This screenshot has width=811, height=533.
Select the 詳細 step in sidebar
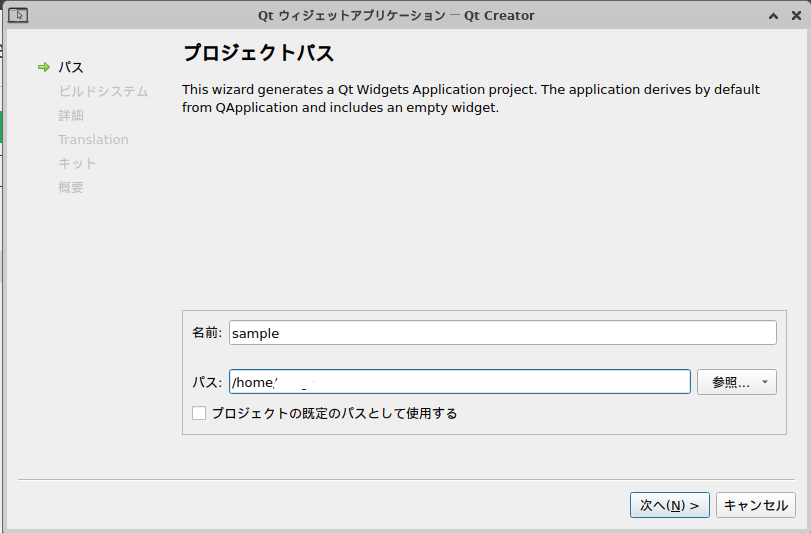click(x=71, y=115)
